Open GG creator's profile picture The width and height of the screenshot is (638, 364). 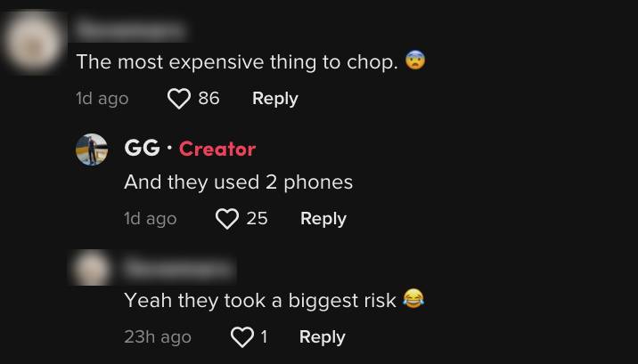[92, 150]
